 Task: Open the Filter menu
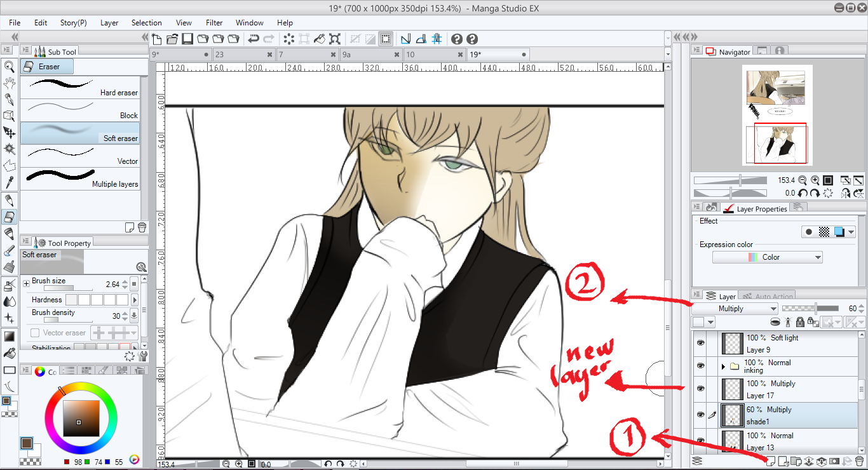(214, 22)
